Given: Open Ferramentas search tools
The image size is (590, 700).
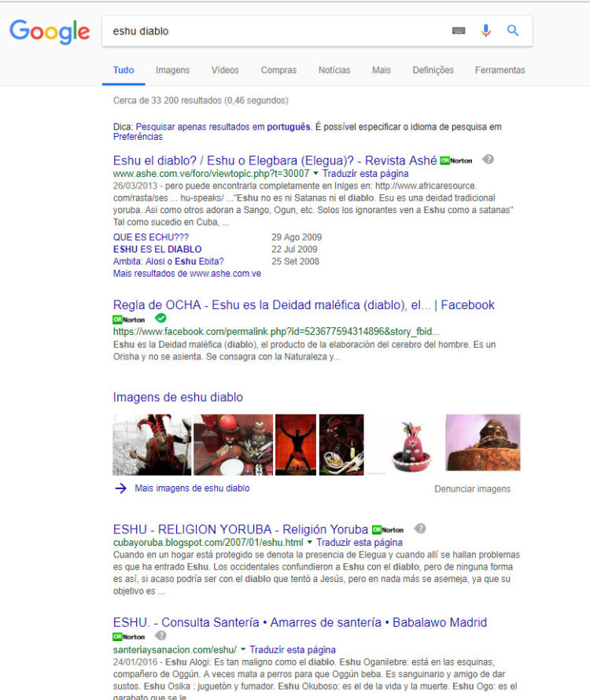Looking at the screenshot, I should 500,70.
